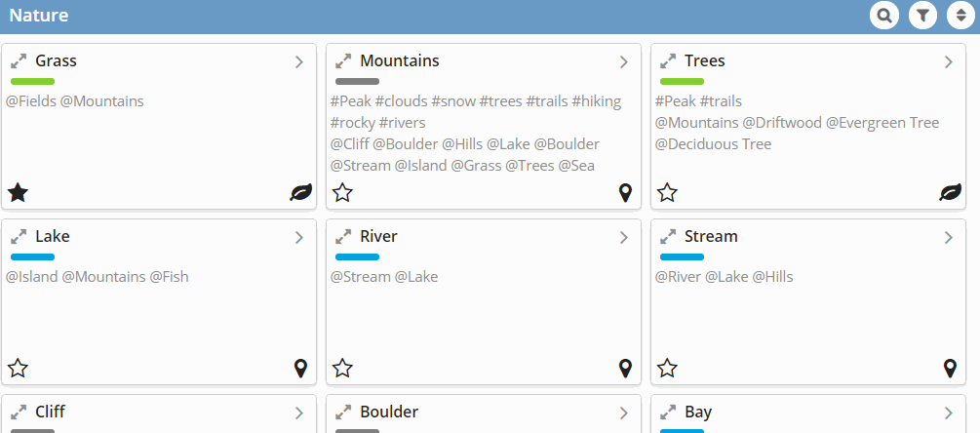The width and height of the screenshot is (980, 433).
Task: Click the leaf icon on Trees card
Action: coord(951,192)
